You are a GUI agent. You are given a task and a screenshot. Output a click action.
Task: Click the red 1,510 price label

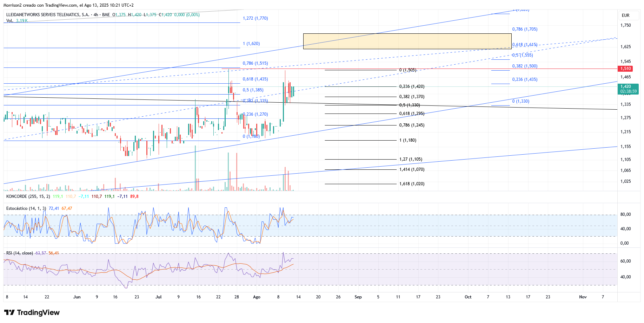pos(626,69)
